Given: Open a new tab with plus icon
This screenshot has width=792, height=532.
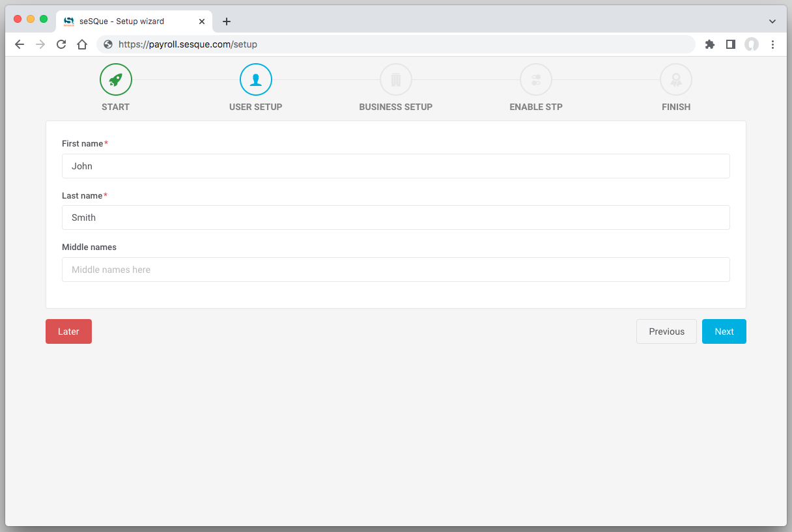Looking at the screenshot, I should click(x=227, y=21).
